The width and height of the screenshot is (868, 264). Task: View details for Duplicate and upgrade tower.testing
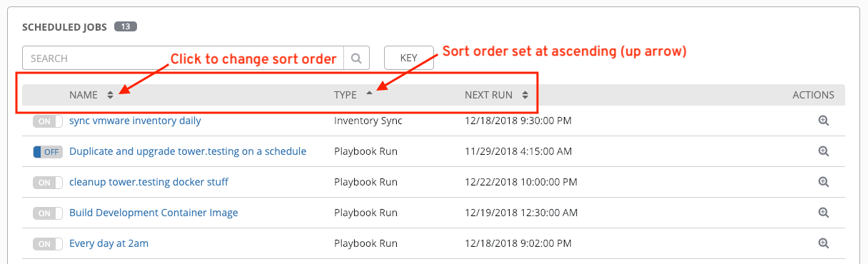pos(823,151)
